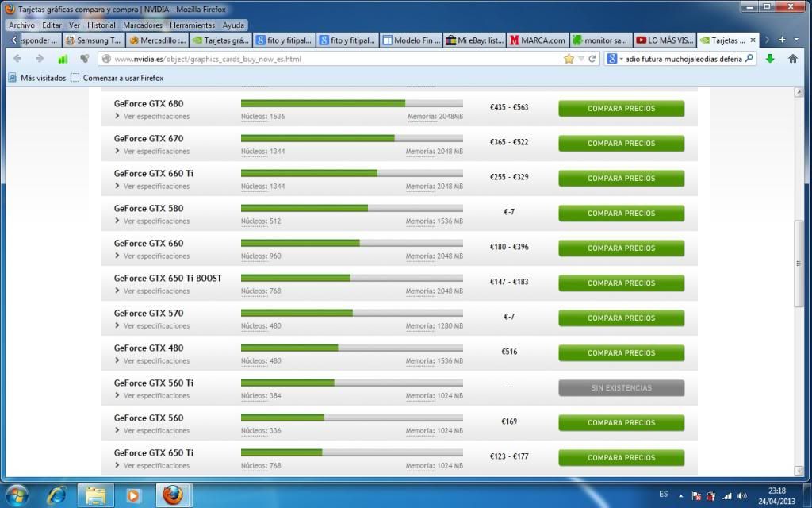Image resolution: width=812 pixels, height=508 pixels.
Task: Switch to the Mi eBay tab
Action: pyautogui.click(x=474, y=40)
